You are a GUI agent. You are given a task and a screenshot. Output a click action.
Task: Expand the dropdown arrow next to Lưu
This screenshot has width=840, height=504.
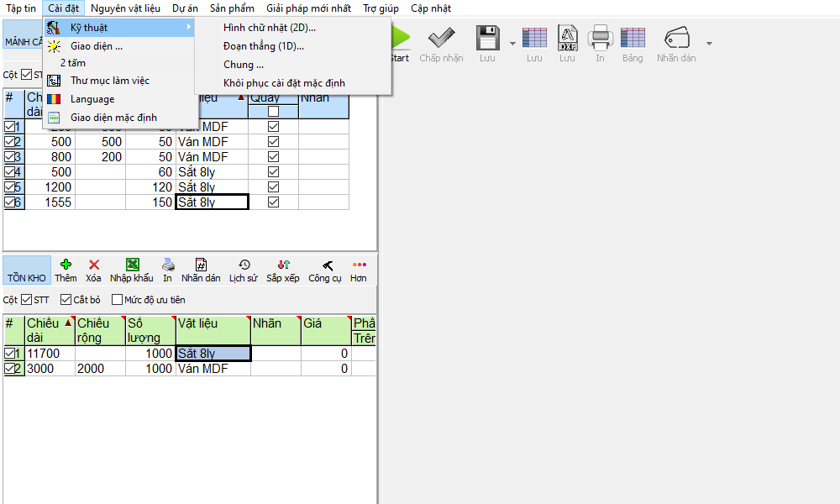pos(512,43)
